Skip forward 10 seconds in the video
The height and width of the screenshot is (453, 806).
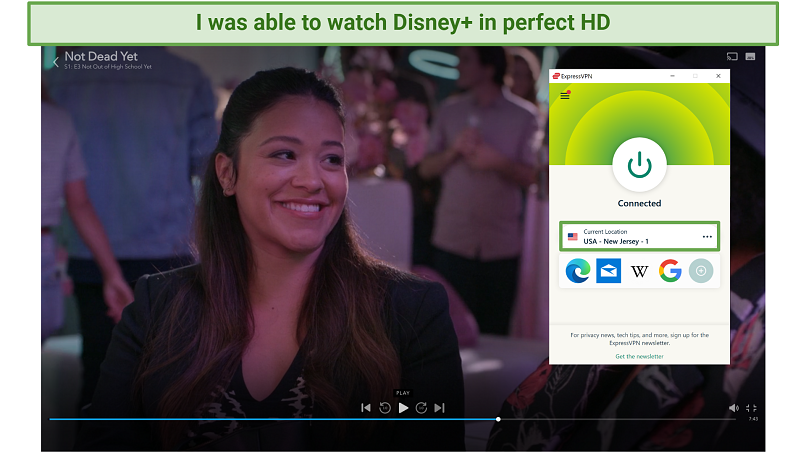point(421,408)
